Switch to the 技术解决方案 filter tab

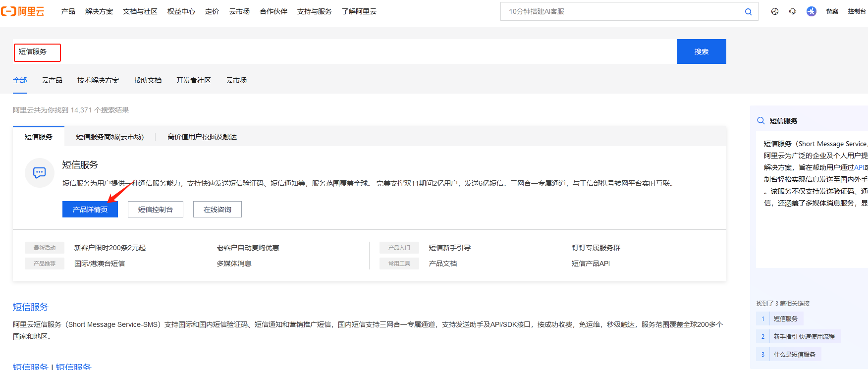pos(98,80)
